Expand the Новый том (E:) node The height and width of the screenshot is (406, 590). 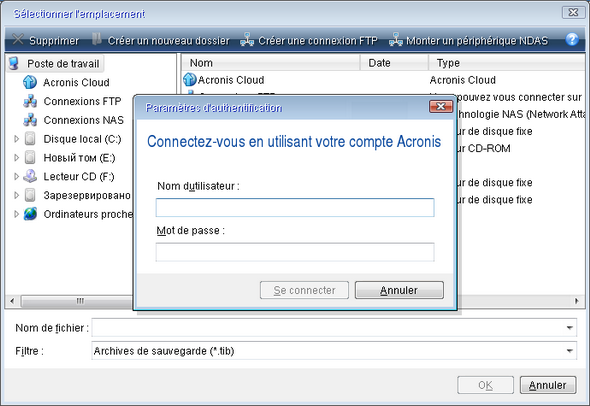[16, 157]
